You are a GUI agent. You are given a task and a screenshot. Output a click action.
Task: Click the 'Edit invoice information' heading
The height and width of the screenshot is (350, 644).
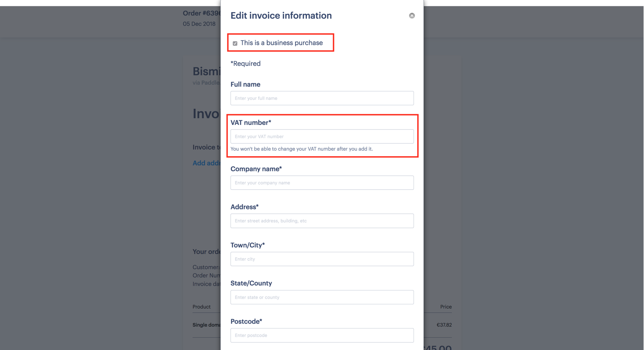pos(281,16)
